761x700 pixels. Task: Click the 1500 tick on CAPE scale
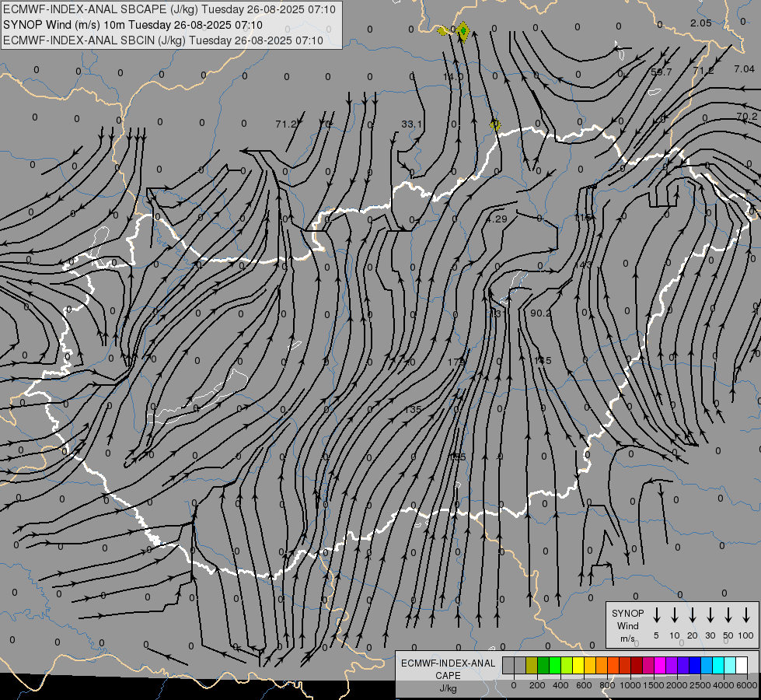(x=653, y=685)
